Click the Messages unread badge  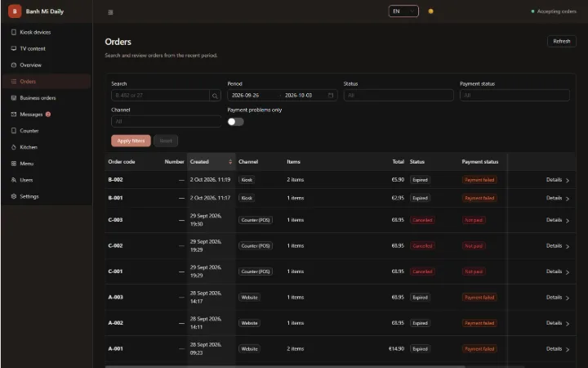pyautogui.click(x=48, y=114)
